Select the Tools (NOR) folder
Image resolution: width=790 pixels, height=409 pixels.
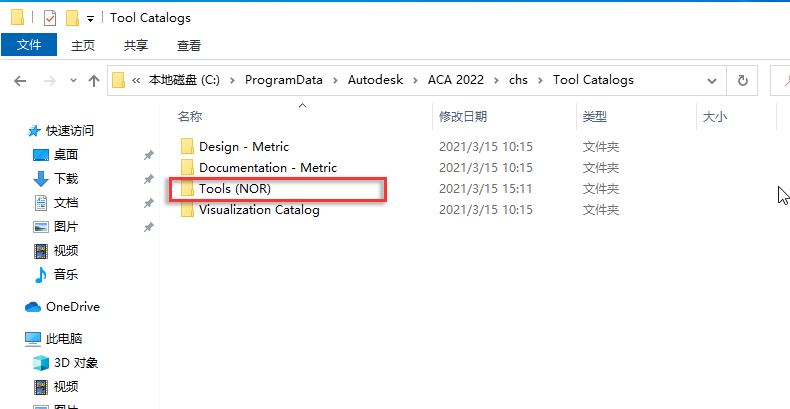click(x=235, y=189)
